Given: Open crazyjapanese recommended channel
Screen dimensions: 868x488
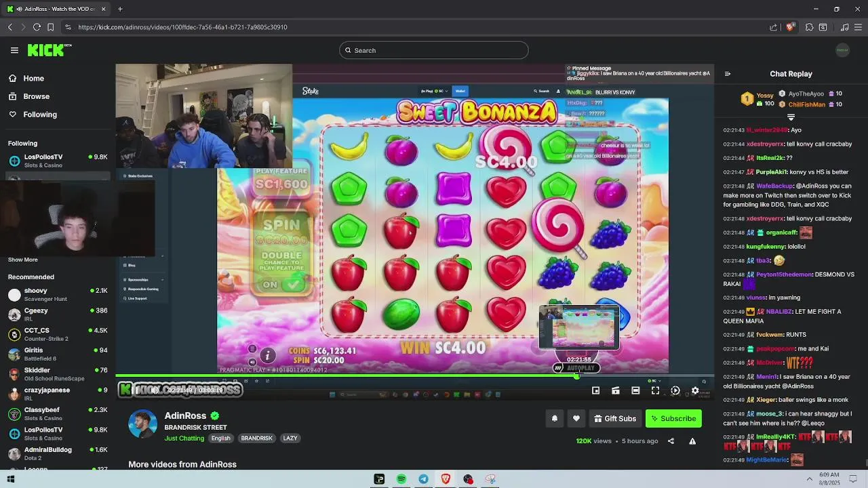Looking at the screenshot, I should point(57,394).
